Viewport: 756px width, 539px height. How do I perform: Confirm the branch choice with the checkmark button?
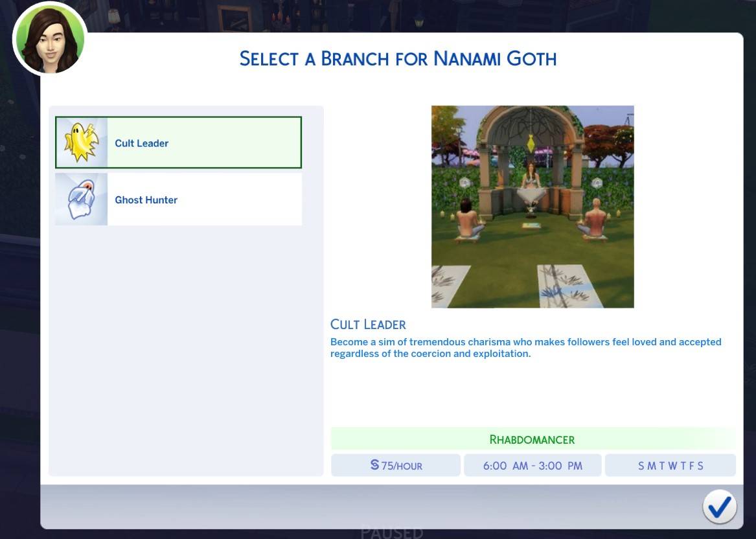point(719,507)
